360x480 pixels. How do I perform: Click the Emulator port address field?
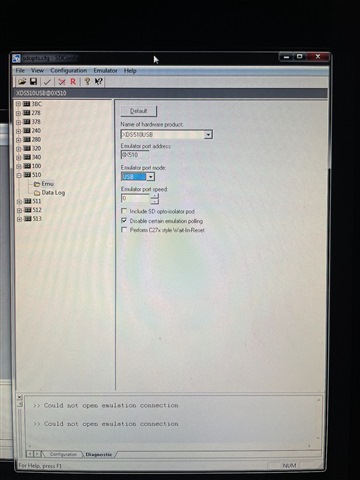point(135,155)
